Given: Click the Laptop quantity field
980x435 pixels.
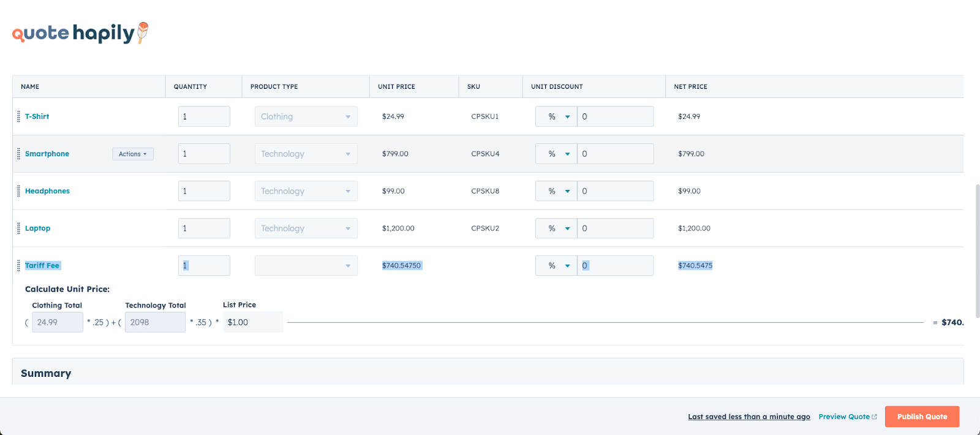Looking at the screenshot, I should tap(204, 229).
